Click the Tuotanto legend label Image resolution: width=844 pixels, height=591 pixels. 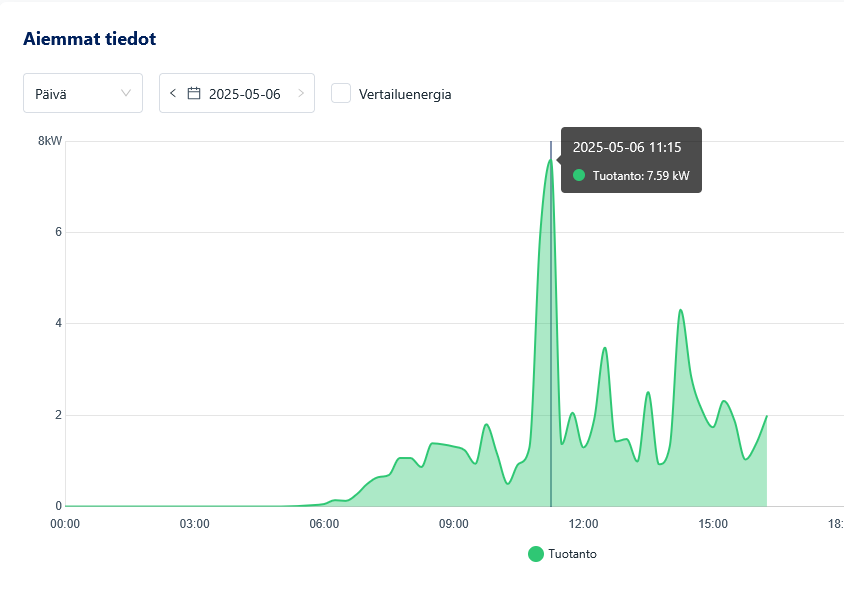[572, 554]
